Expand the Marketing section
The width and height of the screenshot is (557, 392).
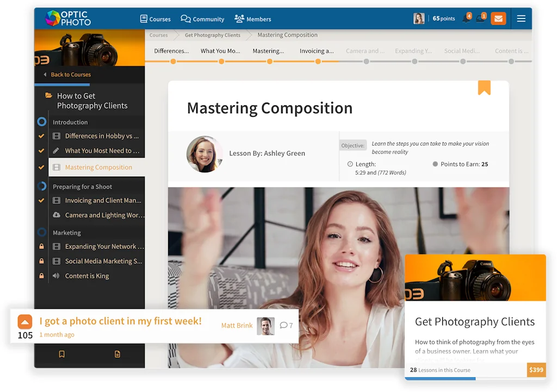[x=42, y=233]
